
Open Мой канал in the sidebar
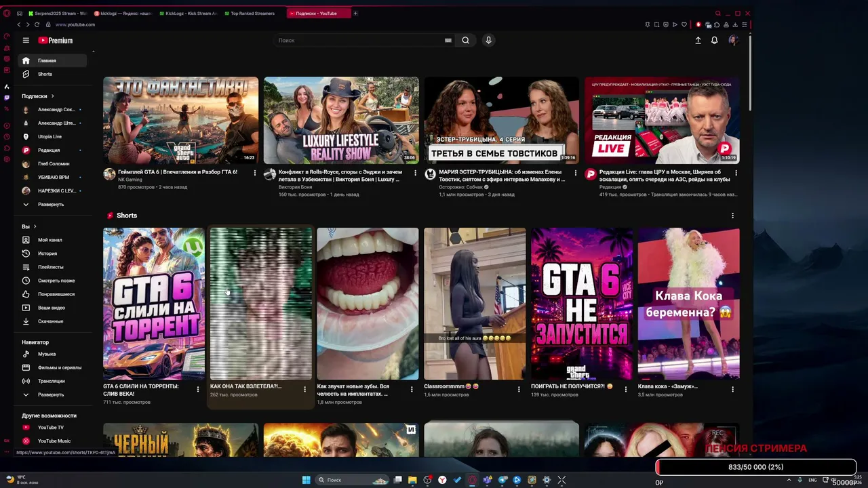pyautogui.click(x=52, y=240)
